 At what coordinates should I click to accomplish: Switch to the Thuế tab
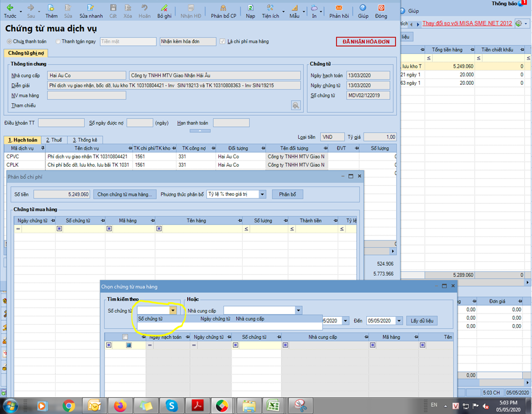point(54,140)
